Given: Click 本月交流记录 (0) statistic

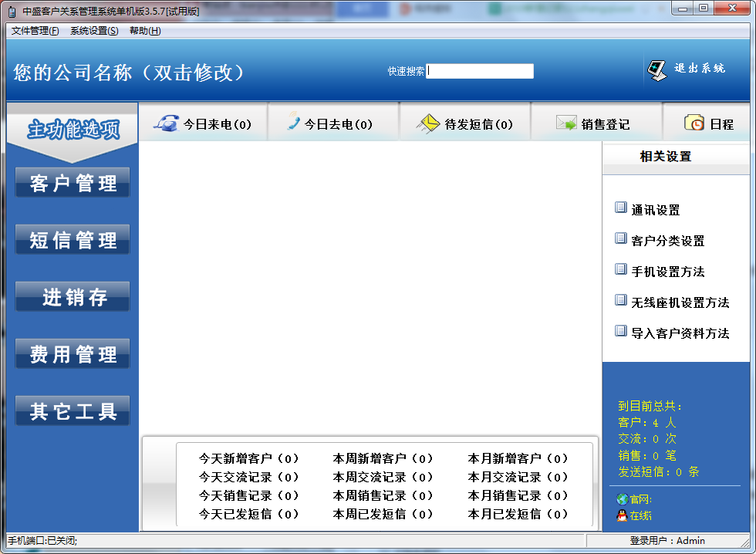Looking at the screenshot, I should [x=518, y=477].
